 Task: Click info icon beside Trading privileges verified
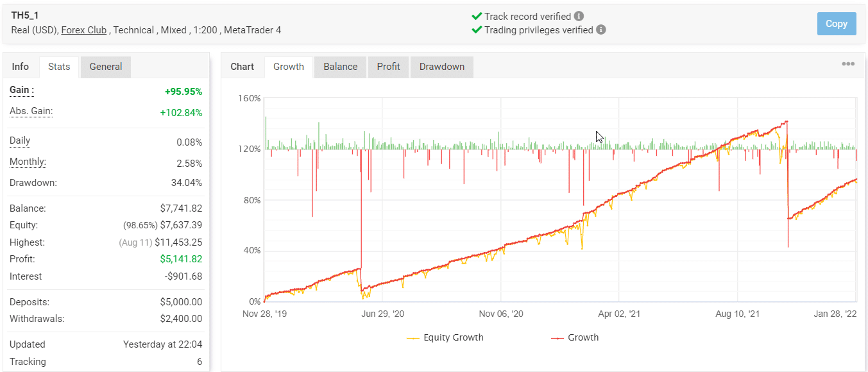[x=600, y=30]
